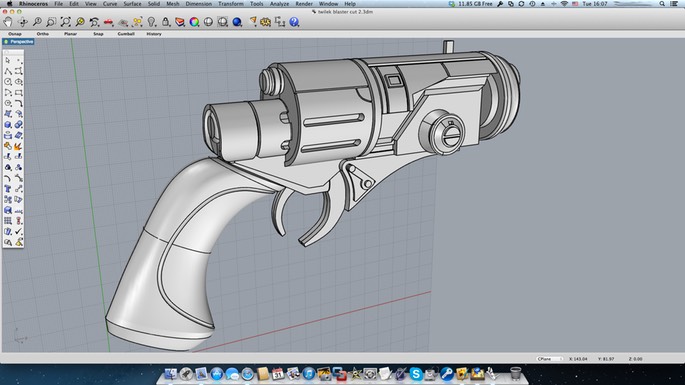Open Trash in the Dock

pyautogui.click(x=515, y=373)
